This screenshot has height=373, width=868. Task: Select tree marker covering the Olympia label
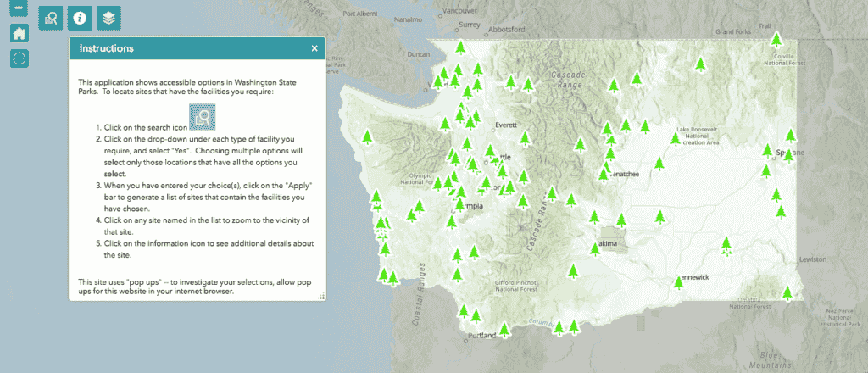tap(459, 205)
